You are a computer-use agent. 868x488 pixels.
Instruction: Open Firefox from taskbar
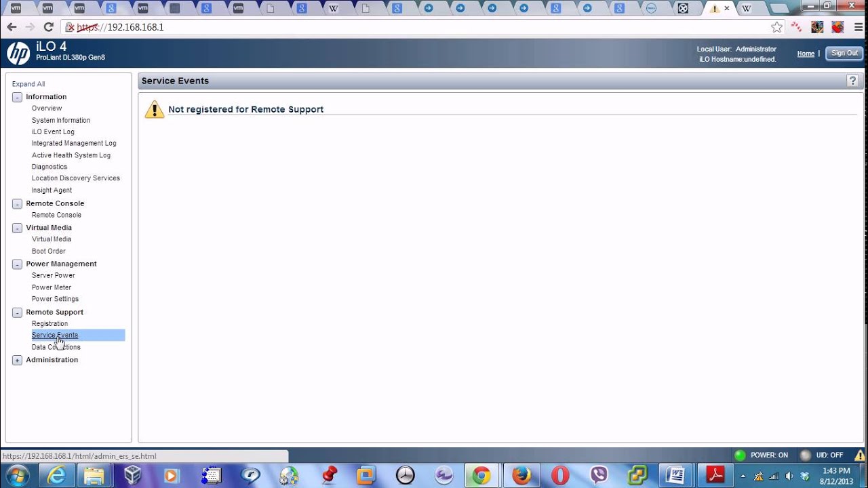tap(521, 475)
